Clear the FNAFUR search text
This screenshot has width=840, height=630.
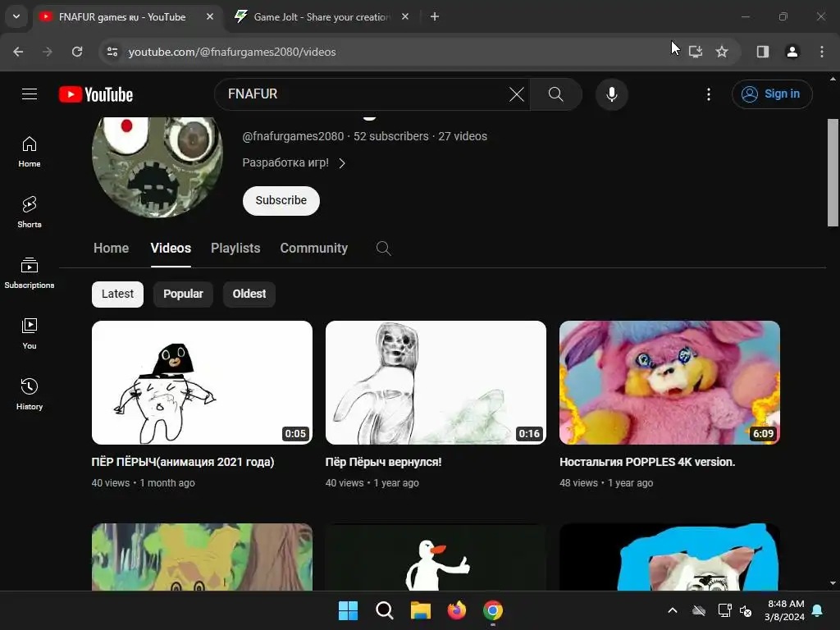pos(517,94)
